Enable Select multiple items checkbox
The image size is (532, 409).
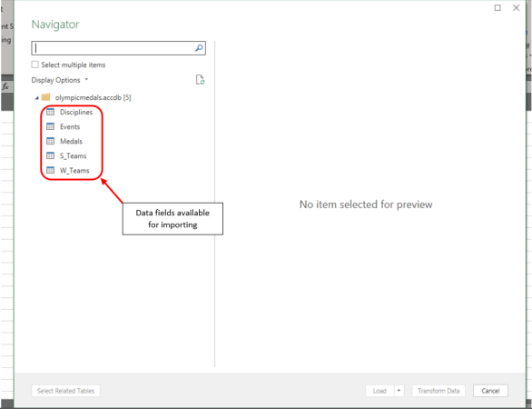34,65
